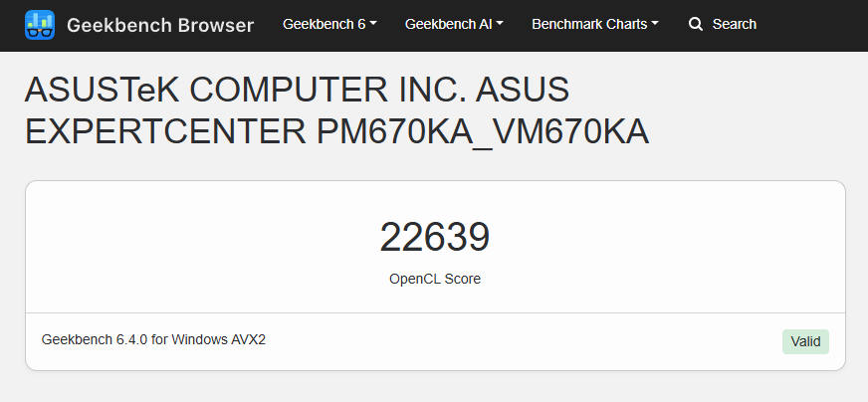Click the caret arrow beside Geekbench 6
This screenshot has height=402, width=868.
pyautogui.click(x=373, y=24)
